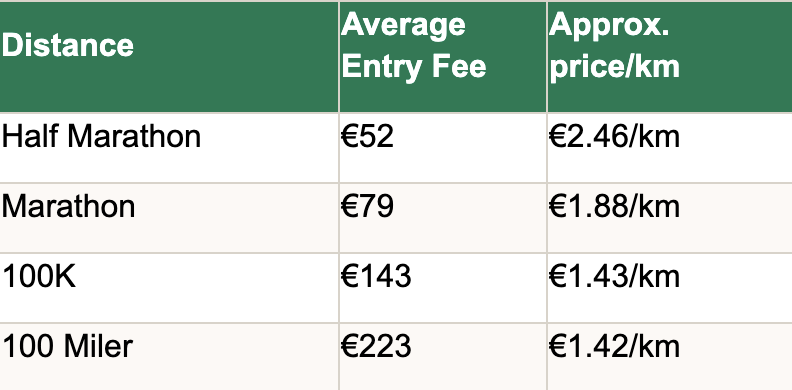Click the Half Marathon cell
This screenshot has height=390, width=792.
[x=169, y=148]
